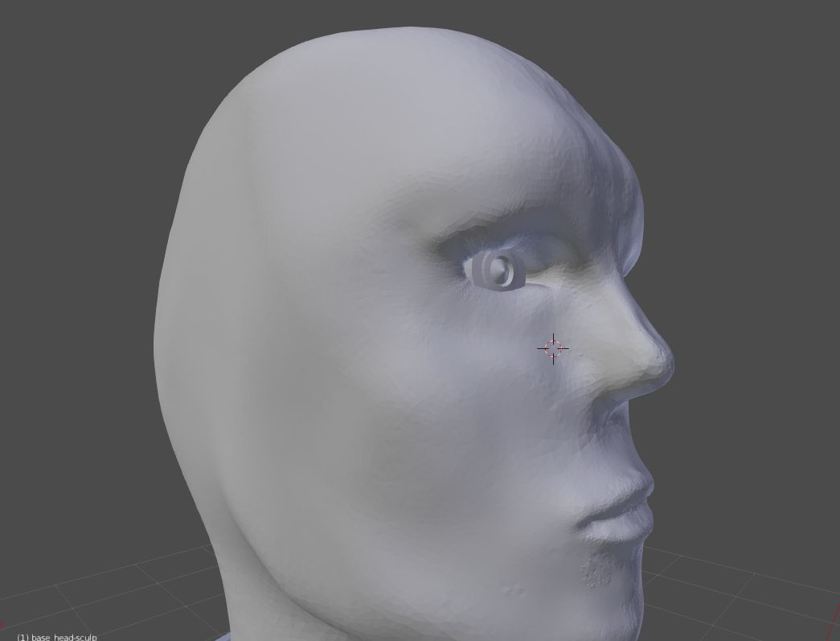Click the tip of the sculpted nose
Image resolution: width=840 pixels, height=641 pixels.
pyautogui.click(x=664, y=362)
